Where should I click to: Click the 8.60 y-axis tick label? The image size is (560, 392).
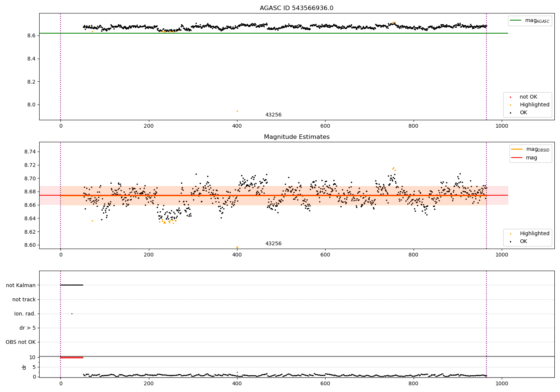tap(29, 245)
